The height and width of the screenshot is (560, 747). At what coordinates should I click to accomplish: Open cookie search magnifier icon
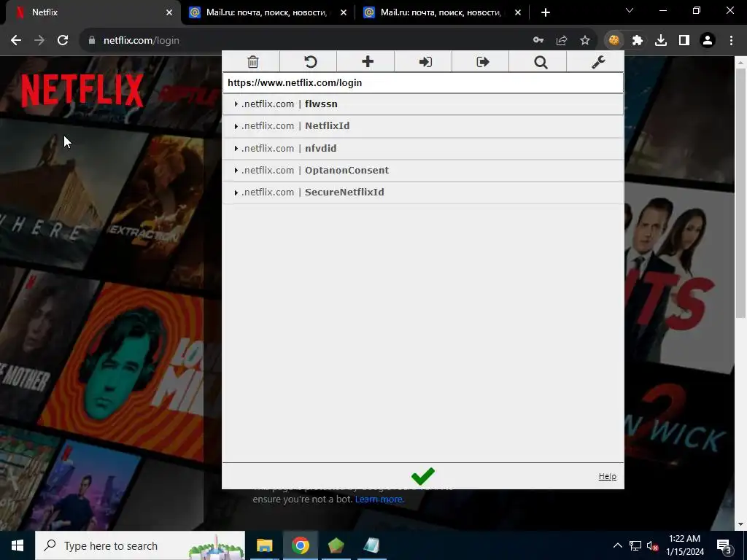(541, 62)
